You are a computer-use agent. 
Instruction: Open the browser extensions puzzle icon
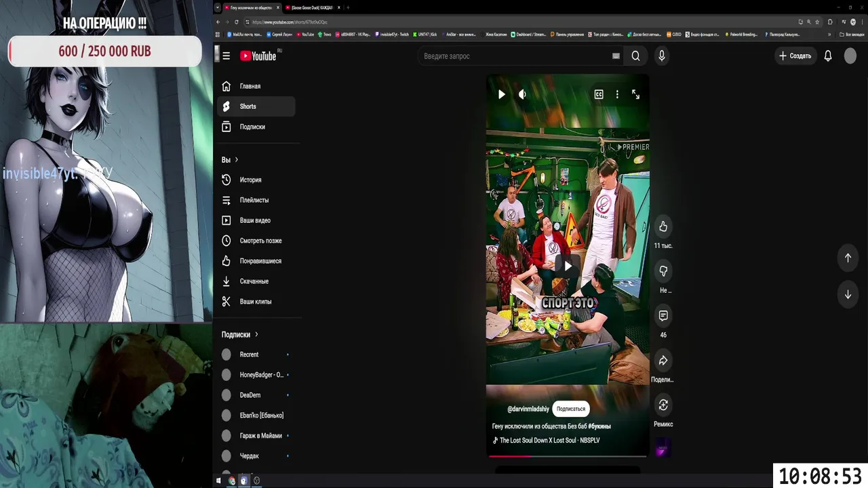point(830,22)
